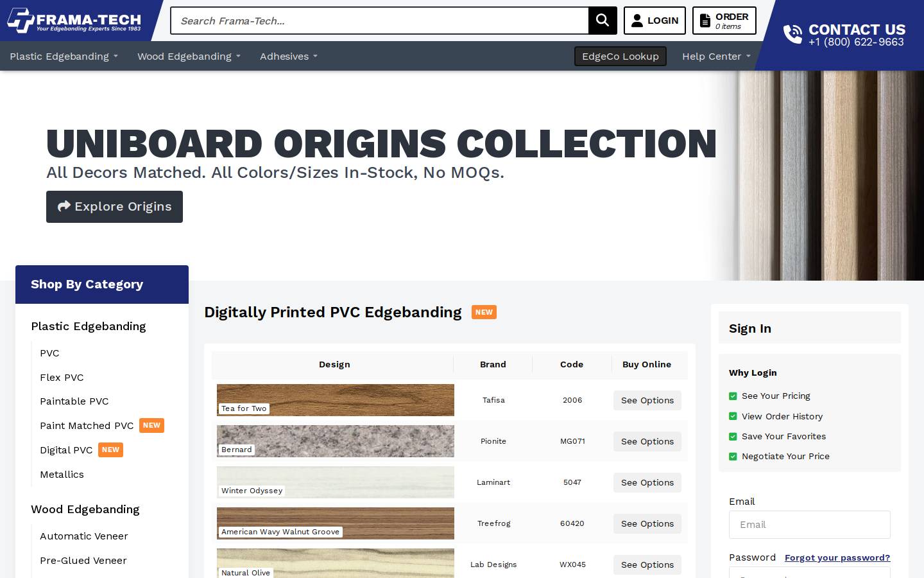Click the Tafisa brand cell

click(493, 400)
